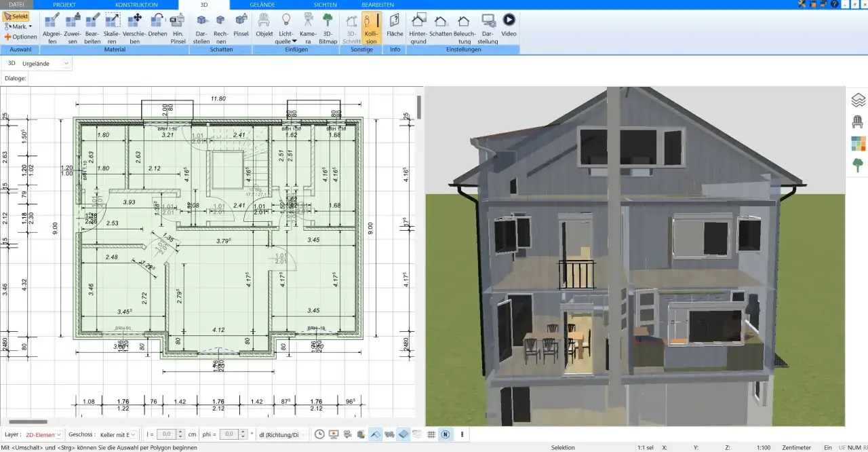Switch to the PROJEKT tab
This screenshot has width=868, height=452.
(x=64, y=4)
